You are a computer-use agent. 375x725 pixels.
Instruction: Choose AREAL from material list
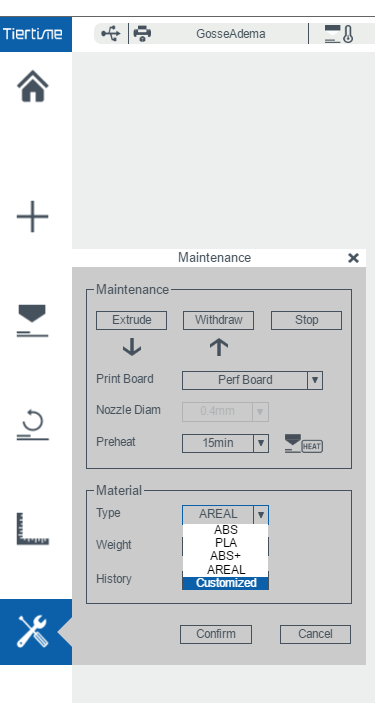[226, 569]
